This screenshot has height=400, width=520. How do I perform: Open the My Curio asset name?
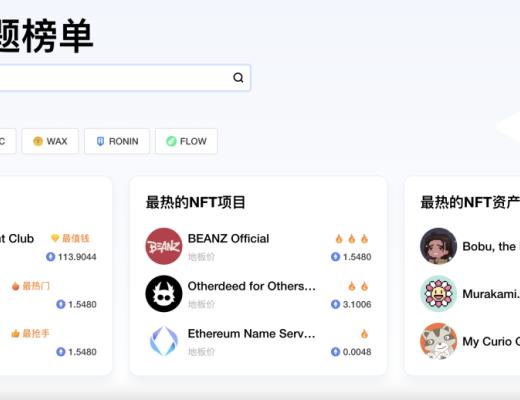pyautogui.click(x=491, y=341)
